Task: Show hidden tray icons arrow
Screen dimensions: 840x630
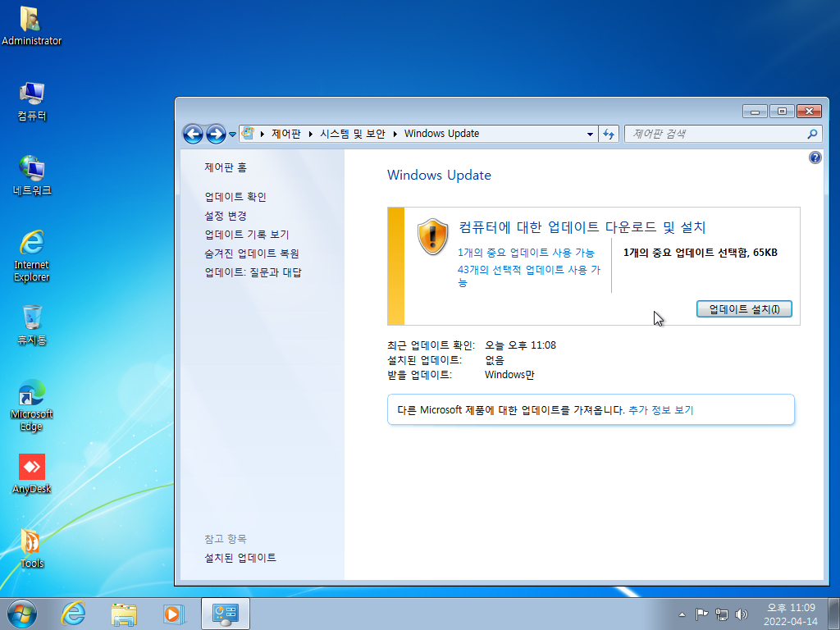Action: pos(682,614)
